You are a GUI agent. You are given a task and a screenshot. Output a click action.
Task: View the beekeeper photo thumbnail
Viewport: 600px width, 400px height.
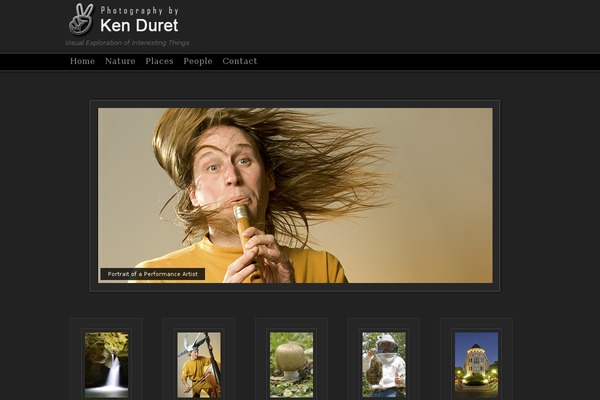click(383, 364)
